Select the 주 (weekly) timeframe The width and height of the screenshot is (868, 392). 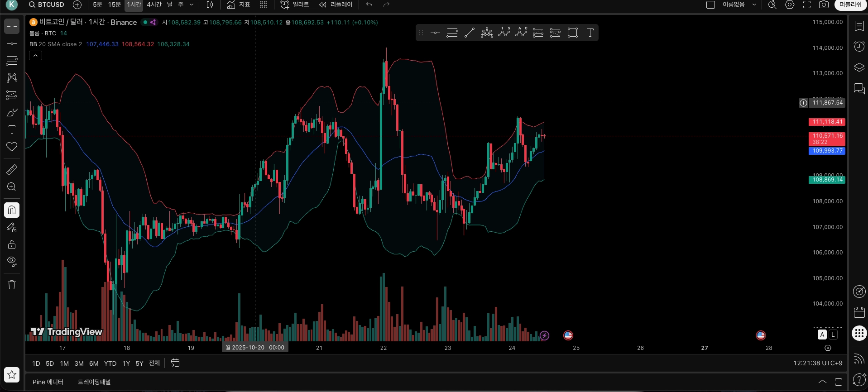(181, 5)
